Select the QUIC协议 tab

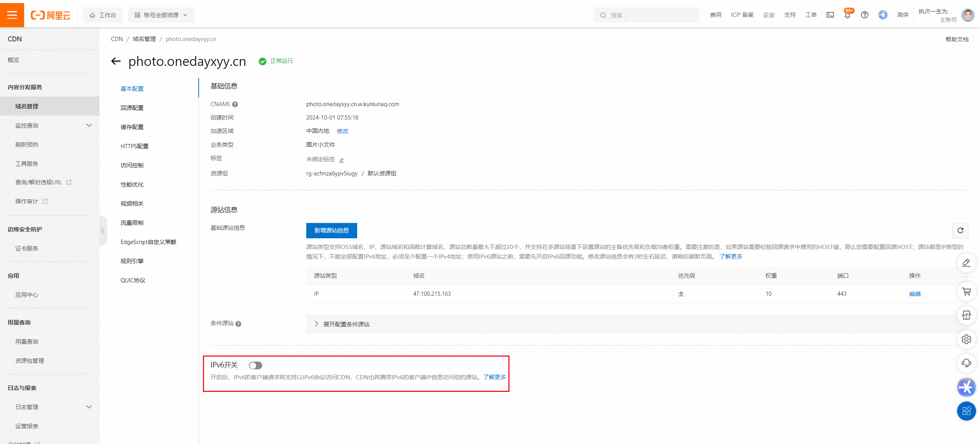coord(133,280)
